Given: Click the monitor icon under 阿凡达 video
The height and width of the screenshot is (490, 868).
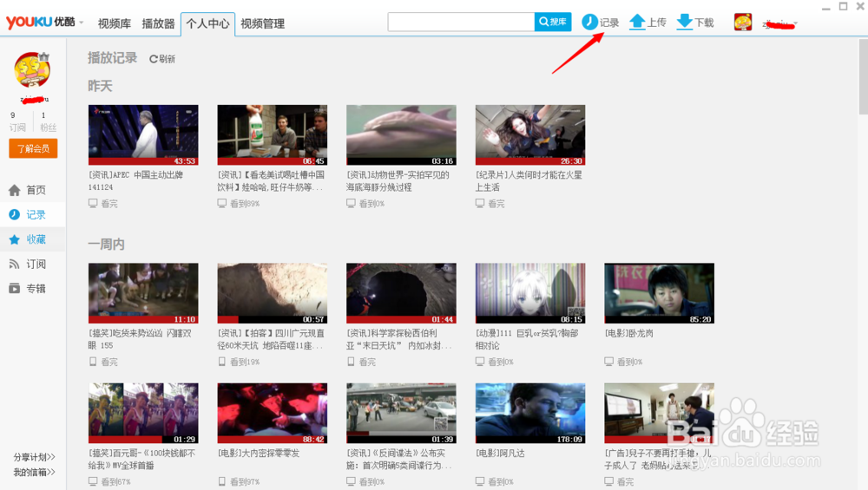Looking at the screenshot, I should pyautogui.click(x=480, y=481).
